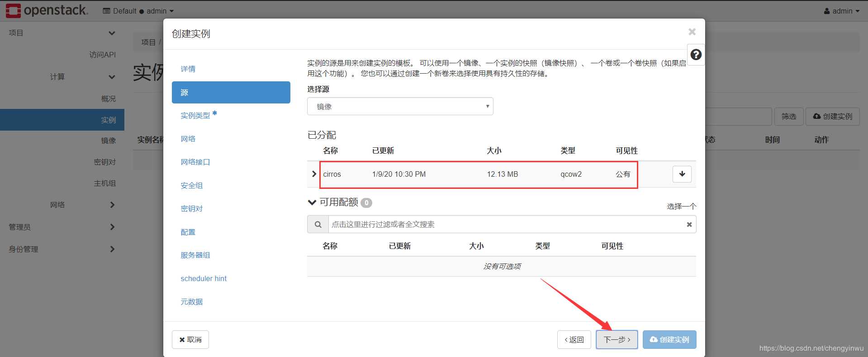Click the 筛选 filter button
The width and height of the screenshot is (868, 357).
tap(789, 117)
